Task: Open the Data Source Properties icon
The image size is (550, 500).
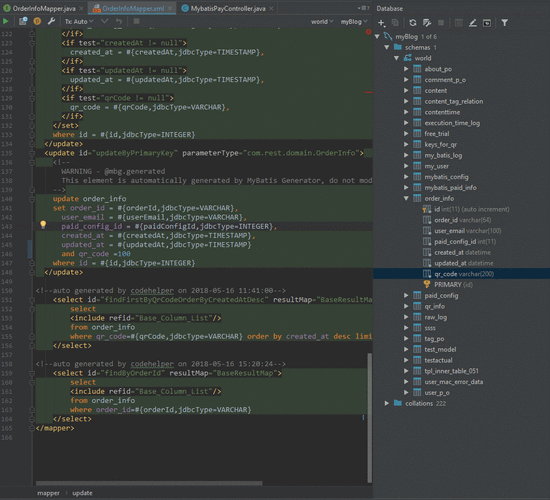Action: point(427,23)
